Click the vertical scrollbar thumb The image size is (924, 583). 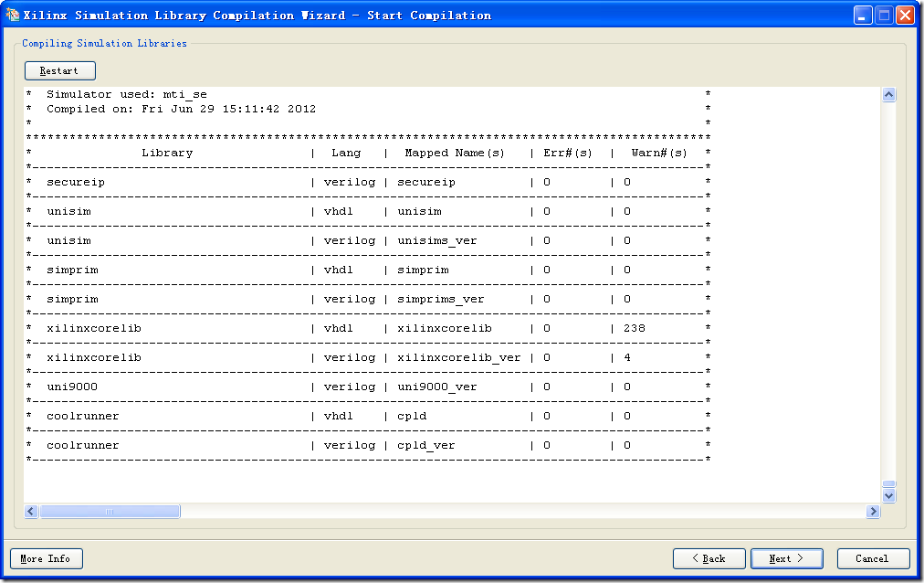[x=888, y=483]
